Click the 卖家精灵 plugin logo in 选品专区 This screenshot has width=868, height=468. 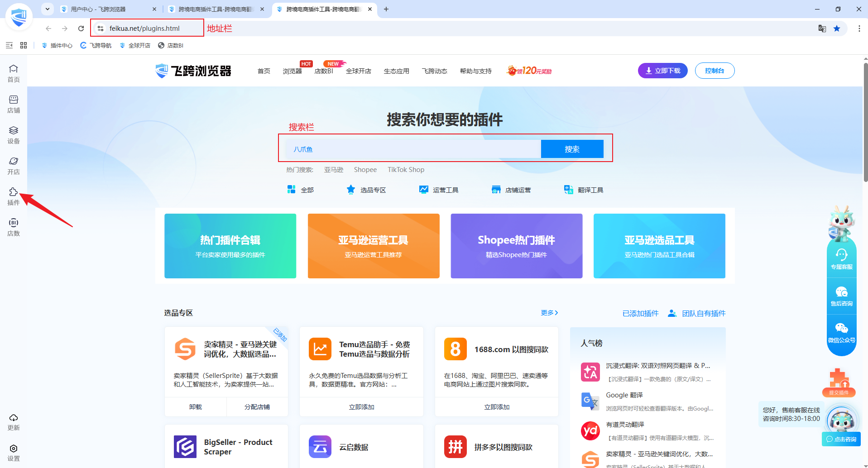[x=185, y=349]
